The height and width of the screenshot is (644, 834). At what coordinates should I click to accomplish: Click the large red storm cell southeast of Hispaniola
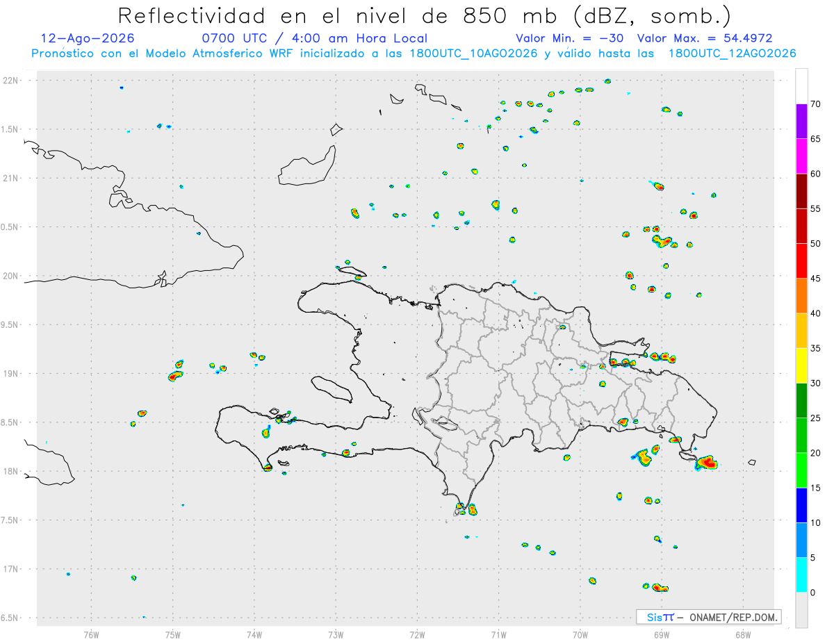pyautogui.click(x=707, y=462)
